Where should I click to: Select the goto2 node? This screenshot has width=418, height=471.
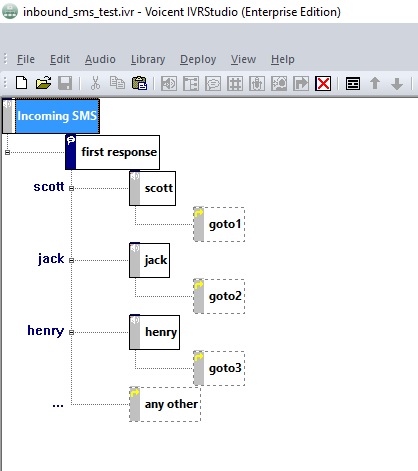(219, 296)
